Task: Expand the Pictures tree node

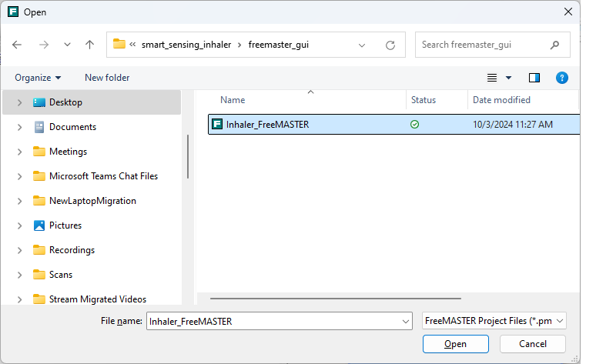Action: (20, 226)
